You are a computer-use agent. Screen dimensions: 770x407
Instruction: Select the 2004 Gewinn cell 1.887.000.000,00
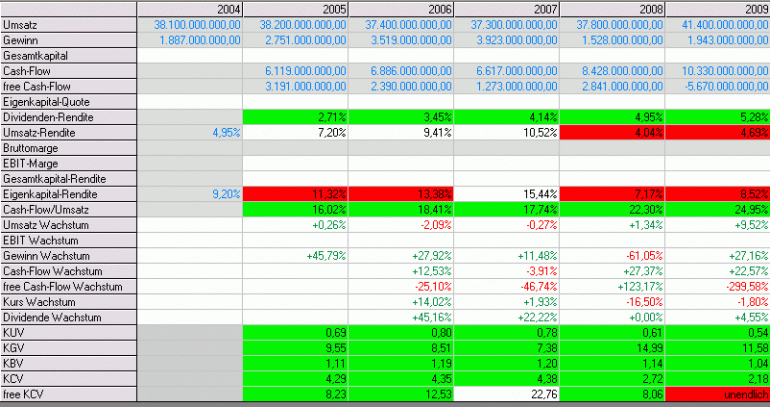coord(190,40)
